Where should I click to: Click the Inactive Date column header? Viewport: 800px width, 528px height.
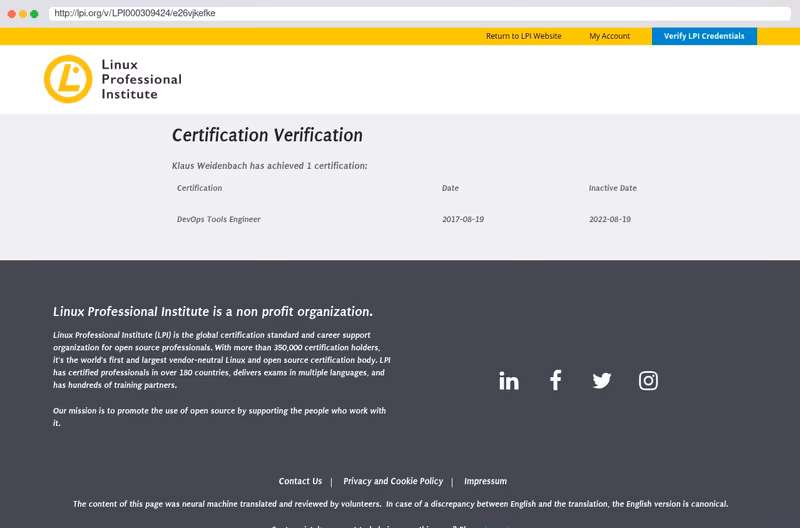pos(612,188)
